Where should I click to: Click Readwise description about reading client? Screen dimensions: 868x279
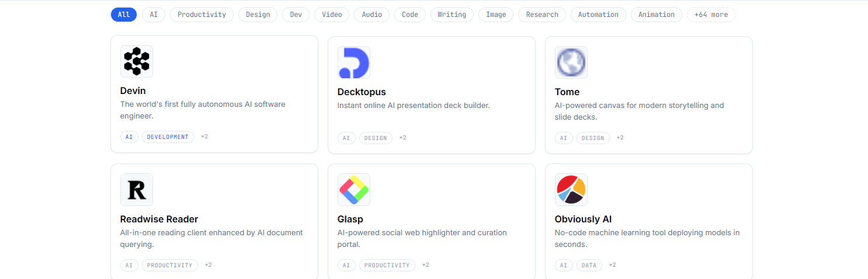point(211,238)
